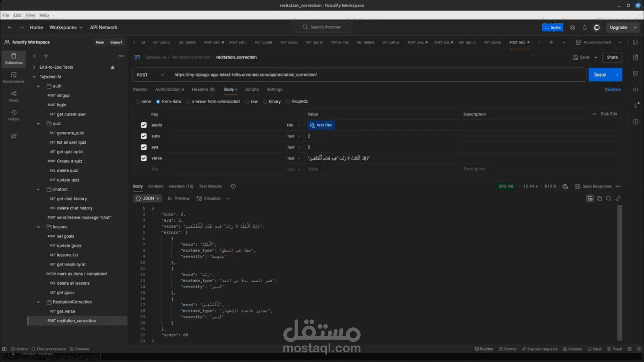644x362 pixels.
Task: Select x-www-form-urlencoded body type
Action: [x=188, y=102]
